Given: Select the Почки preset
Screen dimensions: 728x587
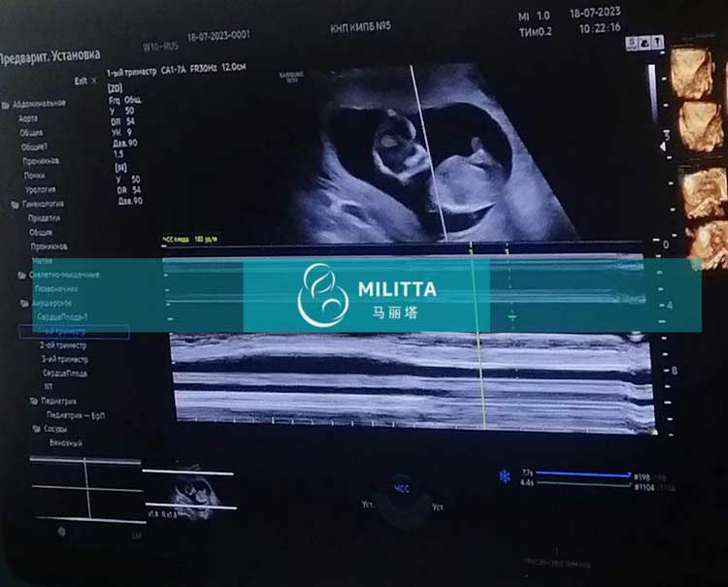Looking at the screenshot, I should coord(34,176).
